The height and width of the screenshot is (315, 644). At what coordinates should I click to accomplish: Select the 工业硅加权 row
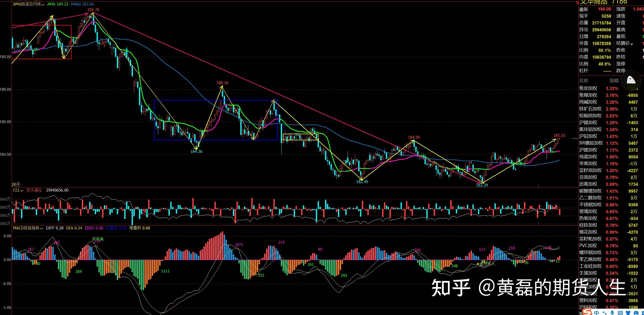tap(608, 266)
